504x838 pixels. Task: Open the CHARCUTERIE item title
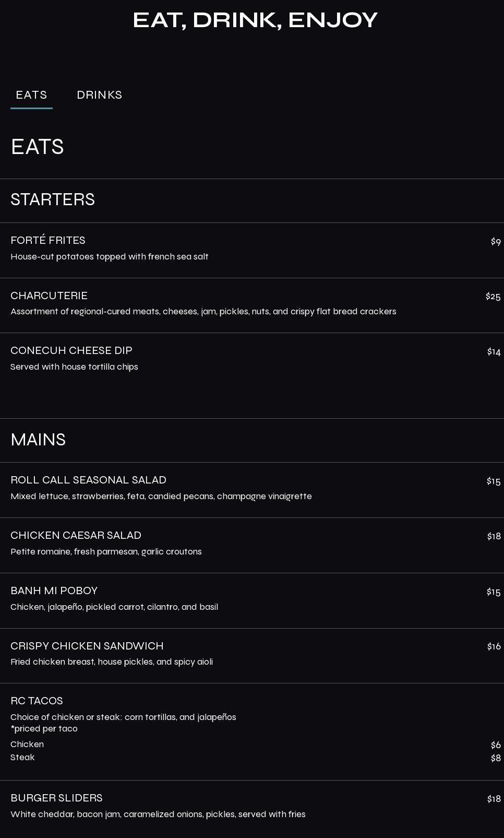pyautogui.click(x=49, y=296)
